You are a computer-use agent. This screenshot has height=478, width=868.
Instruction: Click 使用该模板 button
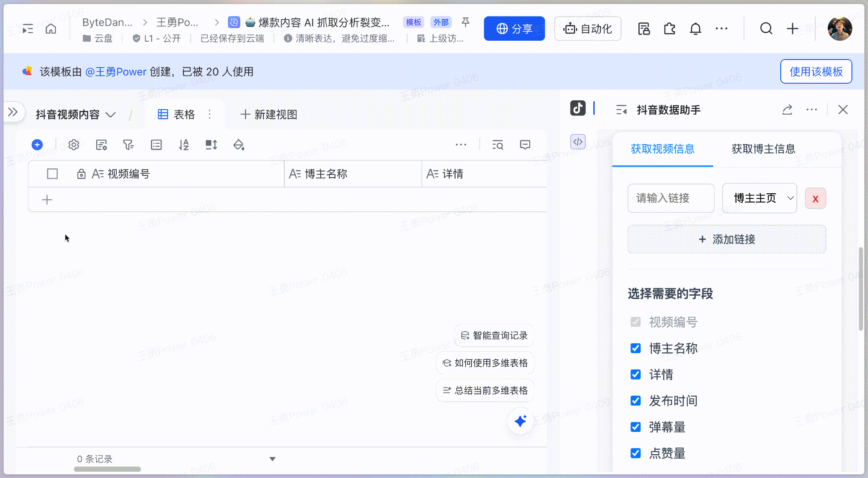point(816,72)
